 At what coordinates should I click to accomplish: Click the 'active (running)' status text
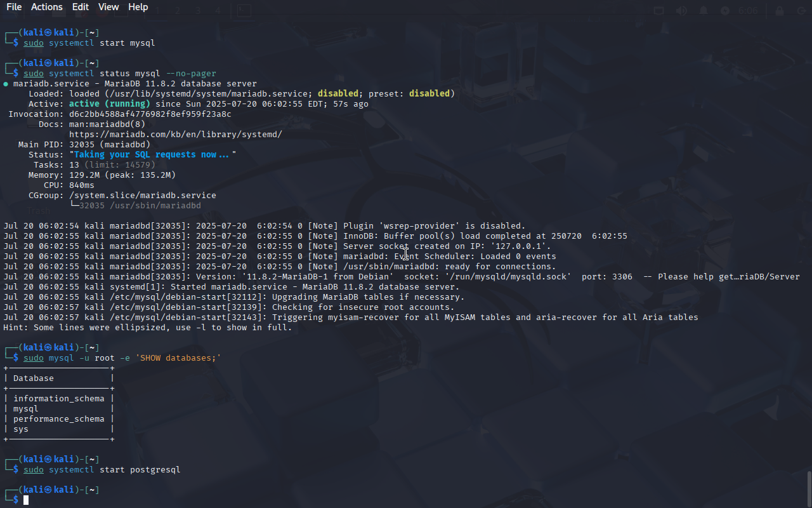[110, 104]
